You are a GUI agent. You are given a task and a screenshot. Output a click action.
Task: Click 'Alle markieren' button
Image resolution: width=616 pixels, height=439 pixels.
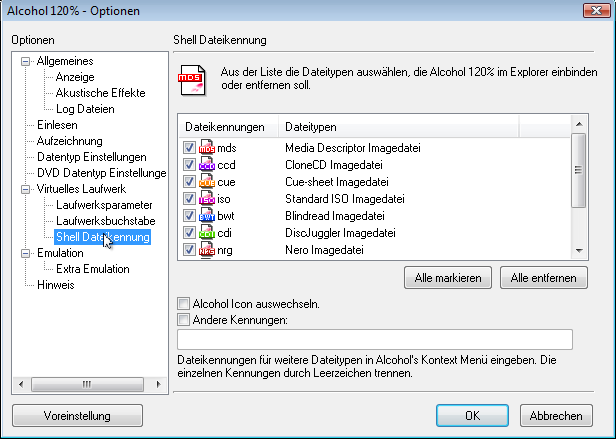pyautogui.click(x=448, y=278)
